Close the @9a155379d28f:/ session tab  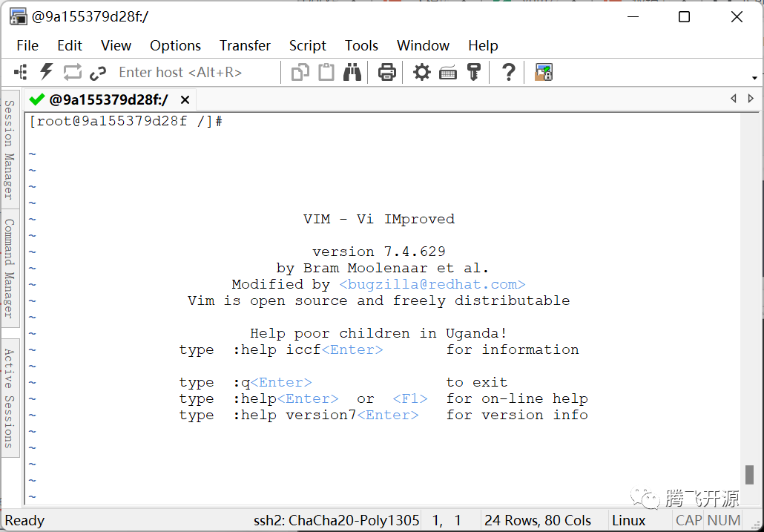[185, 100]
